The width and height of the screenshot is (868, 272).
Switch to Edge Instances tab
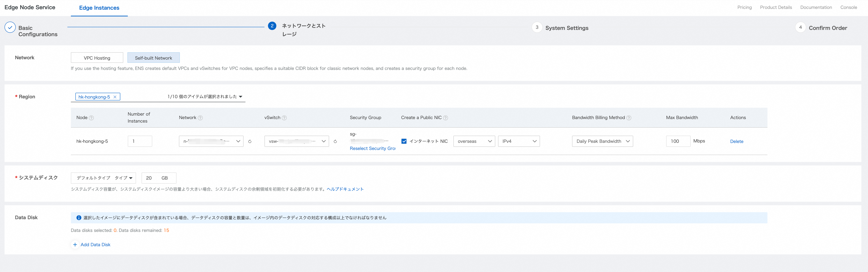pos(99,8)
